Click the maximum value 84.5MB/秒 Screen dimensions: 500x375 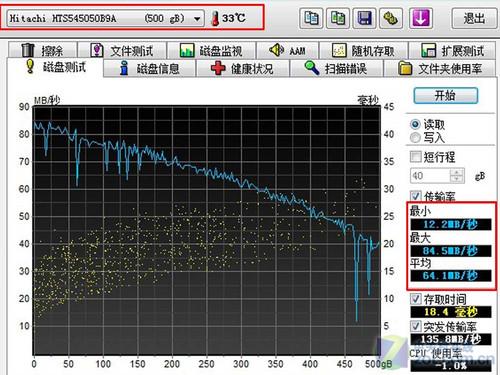pos(451,251)
